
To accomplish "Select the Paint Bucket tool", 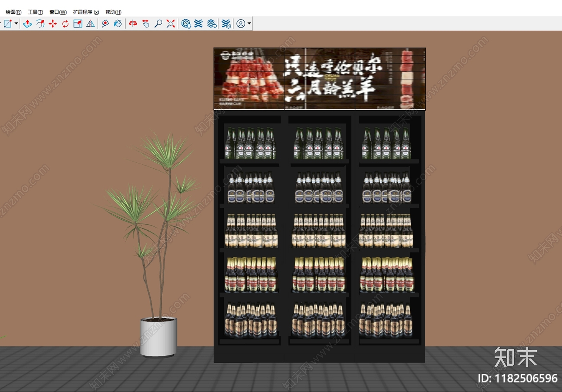I will (118, 24).
